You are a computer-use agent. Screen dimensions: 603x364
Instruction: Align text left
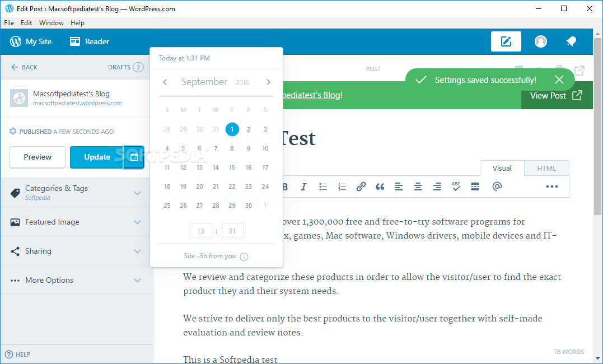pyautogui.click(x=399, y=186)
